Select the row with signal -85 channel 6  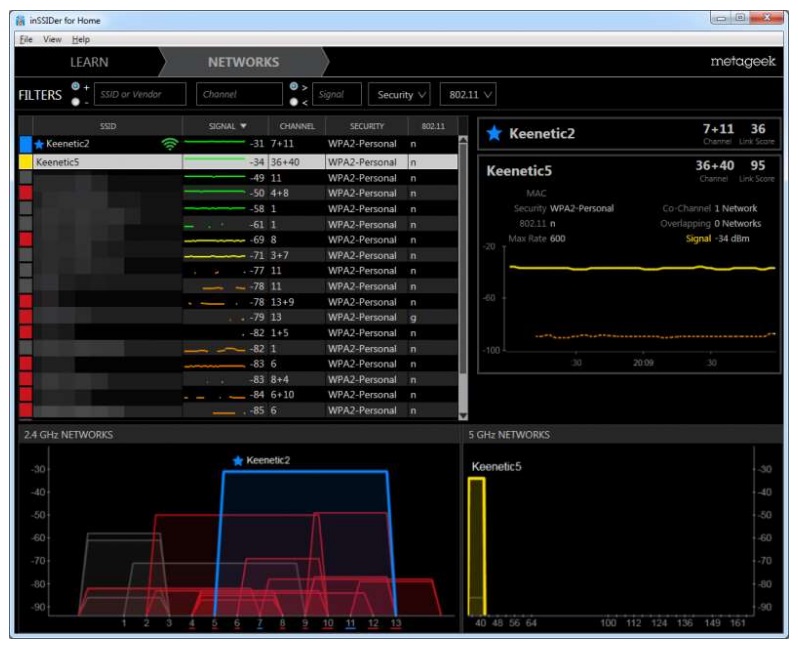238,410
